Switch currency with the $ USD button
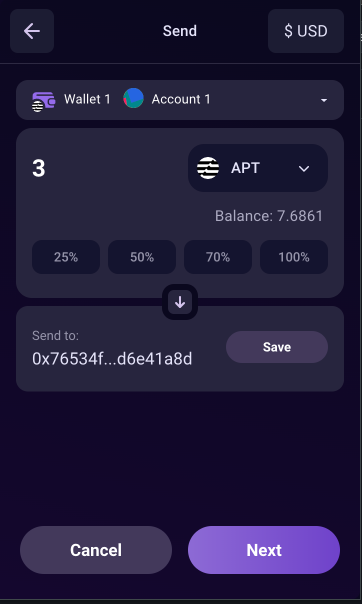This screenshot has height=604, width=362. tap(306, 31)
